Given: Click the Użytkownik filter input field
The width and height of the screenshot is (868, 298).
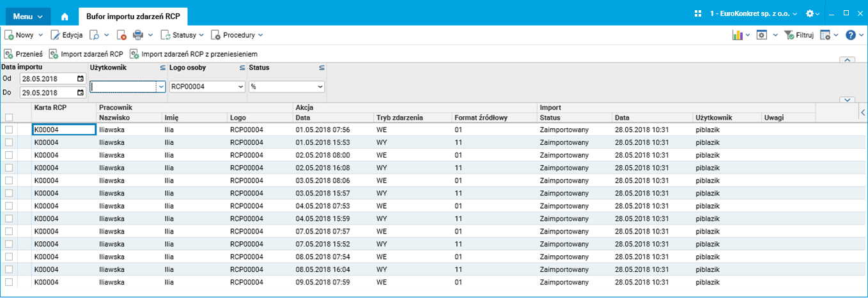Looking at the screenshot, I should click(123, 86).
